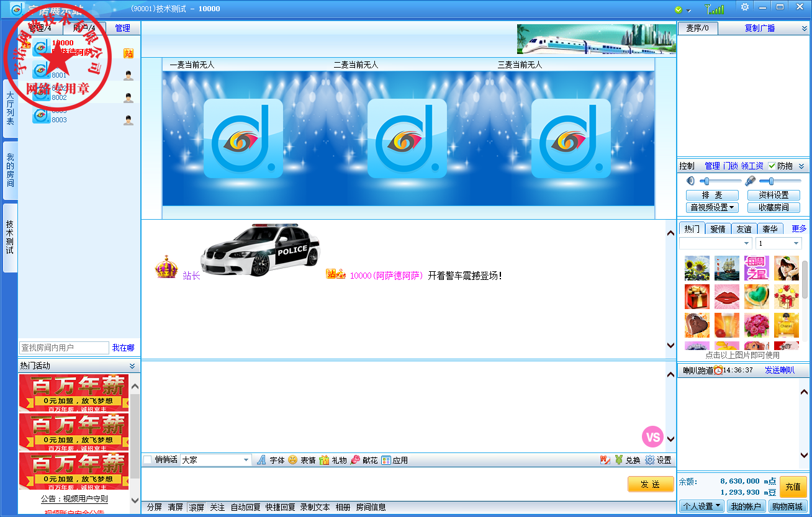Select the Chanel perfume gift
Viewport: 812px width, 517px height.
tap(787, 325)
